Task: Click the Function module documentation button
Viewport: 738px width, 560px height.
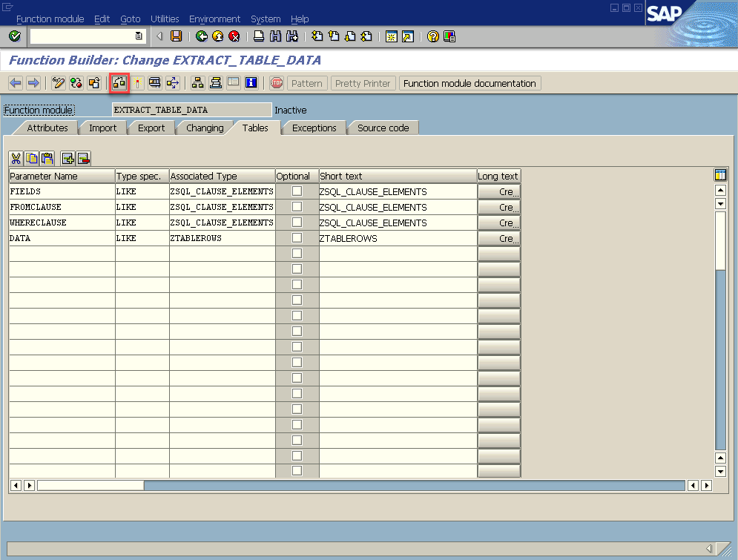Action: point(470,83)
